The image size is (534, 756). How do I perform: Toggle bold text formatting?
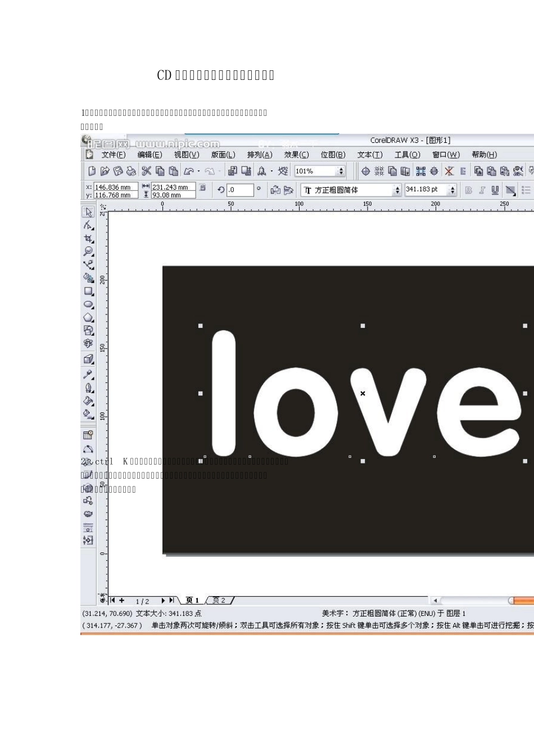pos(468,190)
